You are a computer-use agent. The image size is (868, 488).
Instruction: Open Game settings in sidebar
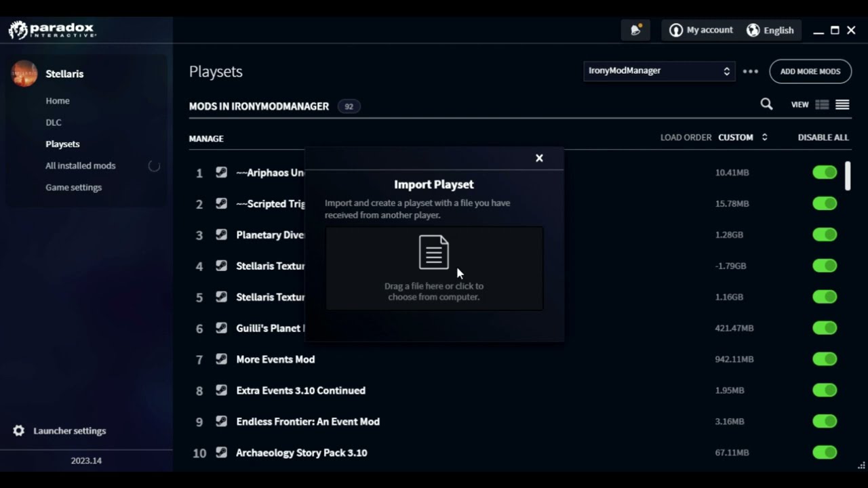[74, 187]
